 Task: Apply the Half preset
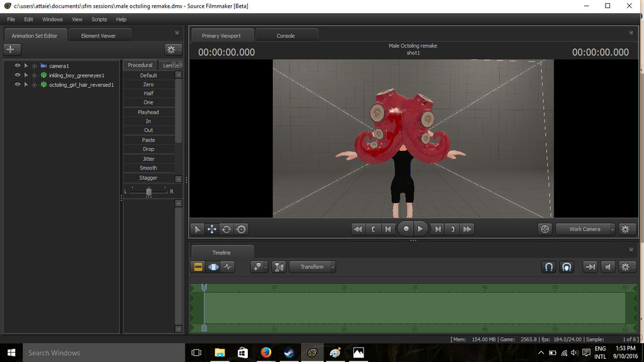[x=148, y=93]
